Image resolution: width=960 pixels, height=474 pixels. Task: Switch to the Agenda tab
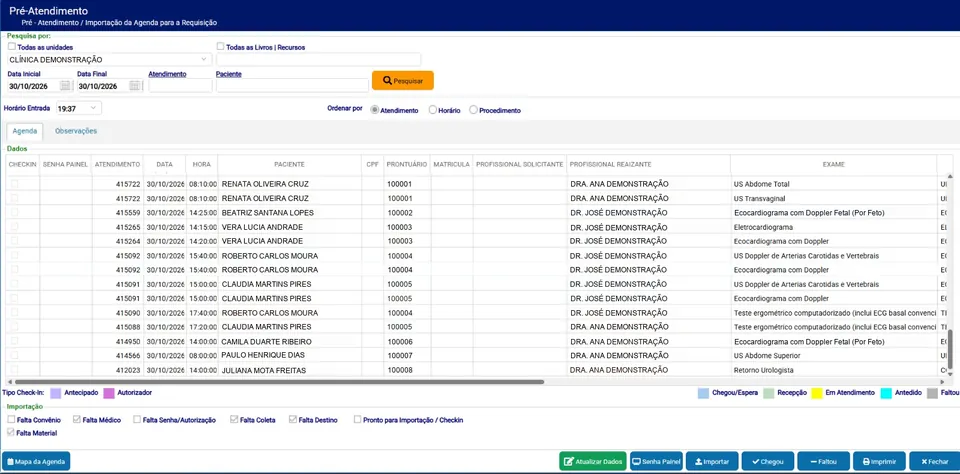click(25, 131)
